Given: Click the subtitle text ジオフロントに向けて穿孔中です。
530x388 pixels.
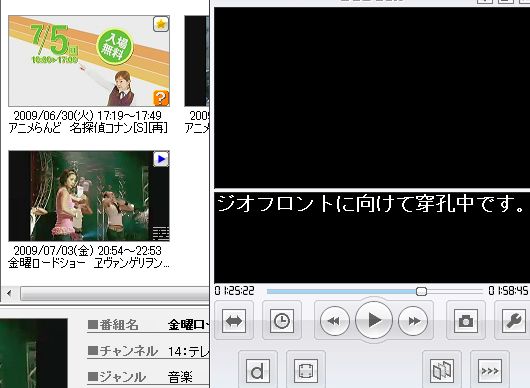Looking at the screenshot, I should (x=371, y=203).
